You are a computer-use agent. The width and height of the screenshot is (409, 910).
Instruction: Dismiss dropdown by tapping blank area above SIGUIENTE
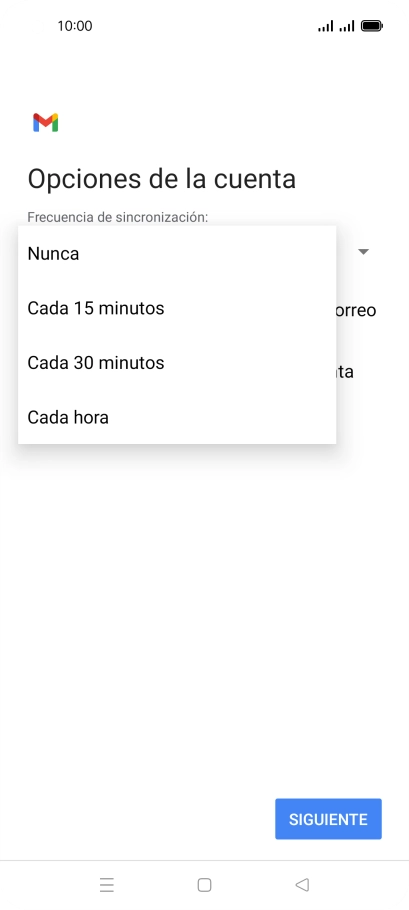[204, 638]
